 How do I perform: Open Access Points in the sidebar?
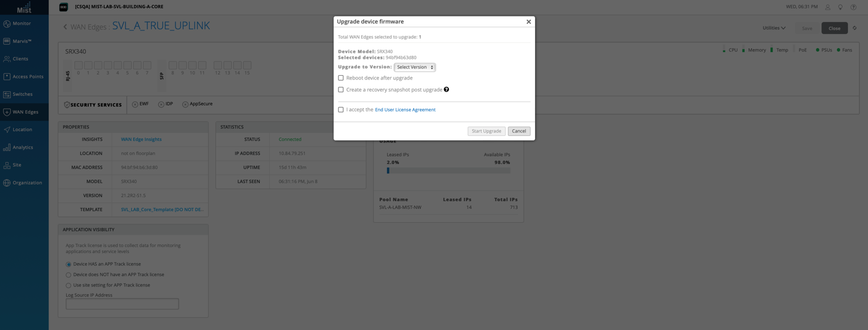tap(24, 76)
